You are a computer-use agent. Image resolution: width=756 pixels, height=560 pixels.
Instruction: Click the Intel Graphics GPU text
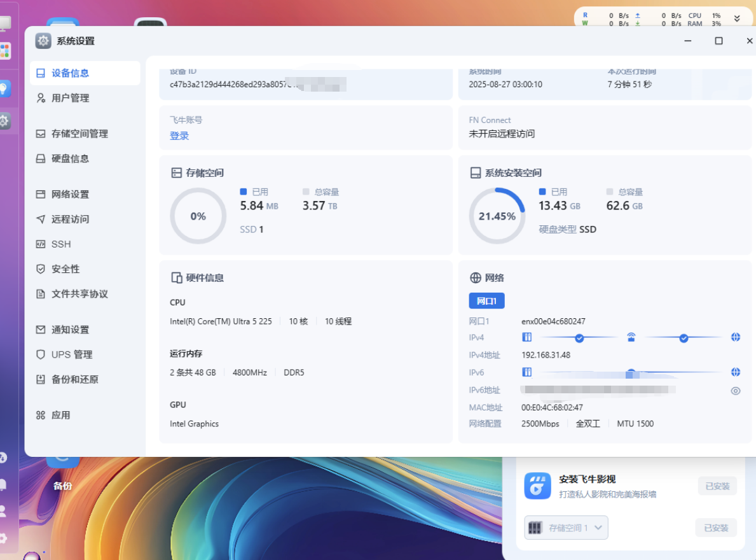click(195, 423)
